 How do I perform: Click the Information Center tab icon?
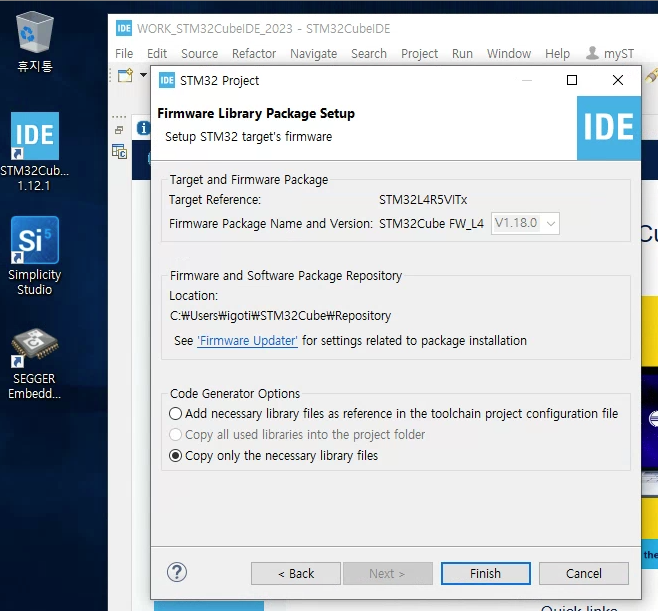pyautogui.click(x=143, y=128)
